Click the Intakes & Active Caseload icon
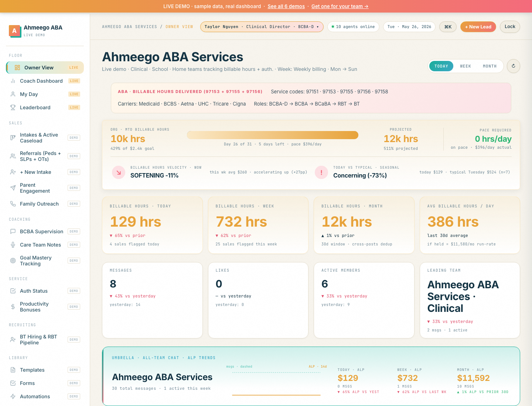Screen dimensions: 532x406 (x=13, y=138)
